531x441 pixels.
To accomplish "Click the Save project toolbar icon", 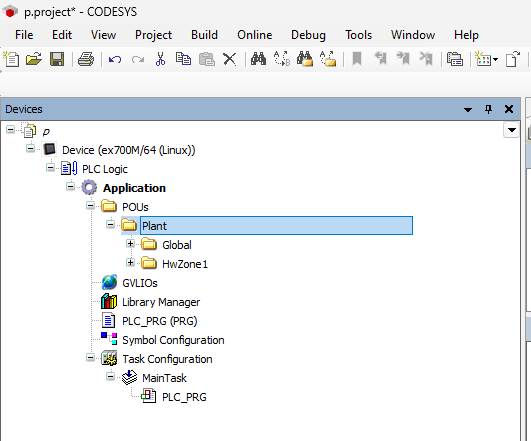I will [57, 59].
